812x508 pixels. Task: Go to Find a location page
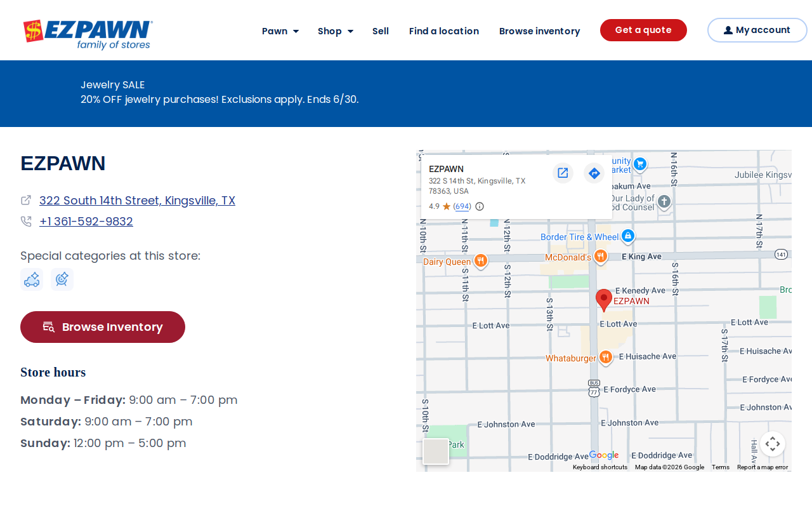[444, 31]
